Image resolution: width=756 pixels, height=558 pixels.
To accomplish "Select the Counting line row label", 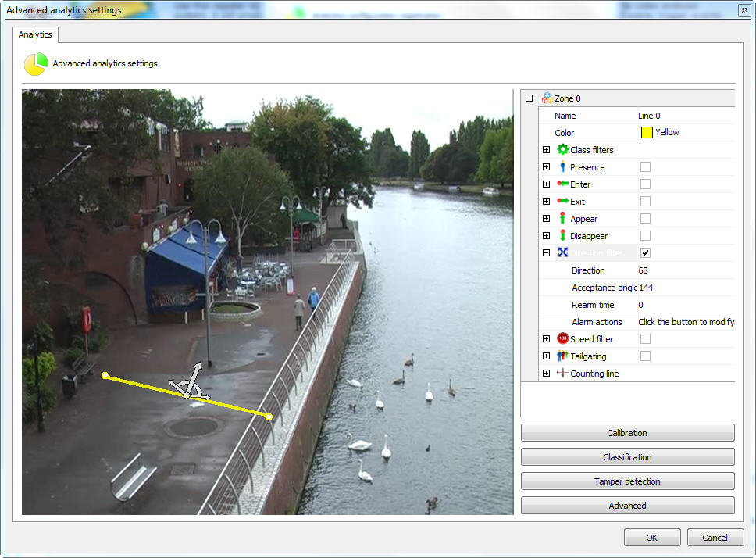I will (594, 374).
